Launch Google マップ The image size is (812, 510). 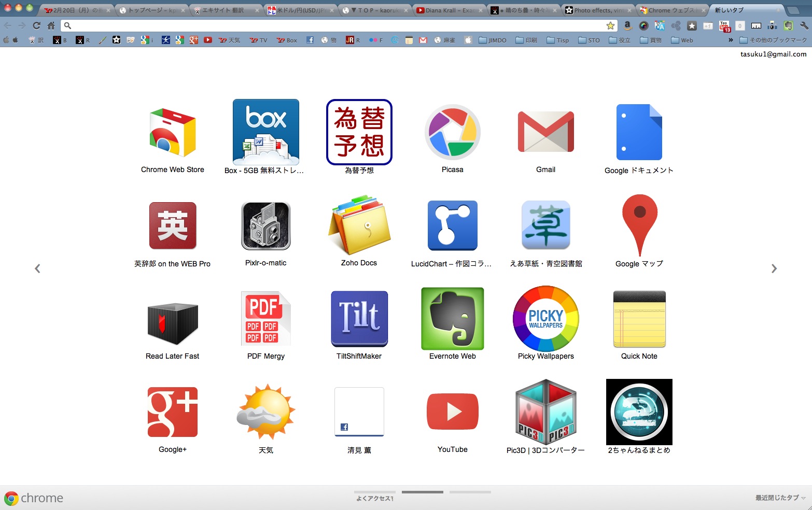(639, 225)
